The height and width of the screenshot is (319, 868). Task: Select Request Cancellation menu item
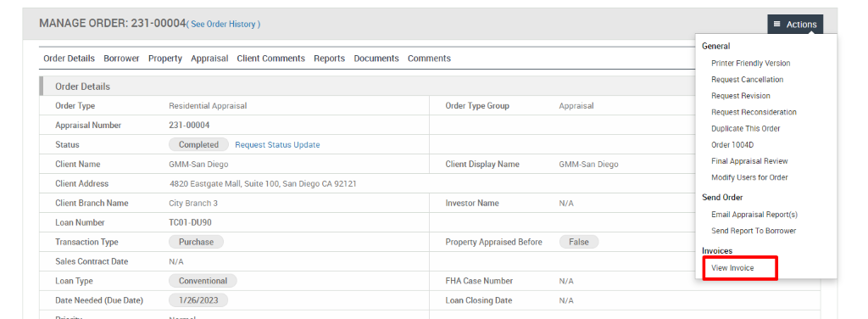tap(748, 80)
